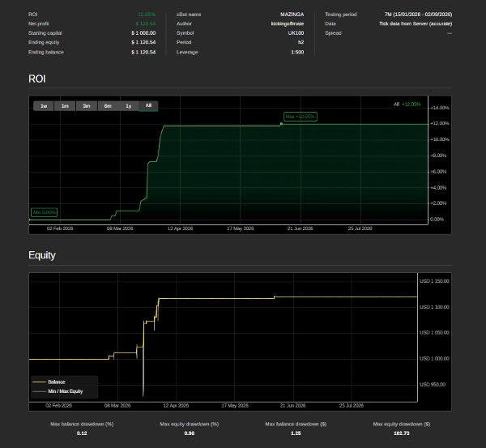Click the Min 0.00% marker label

45,212
